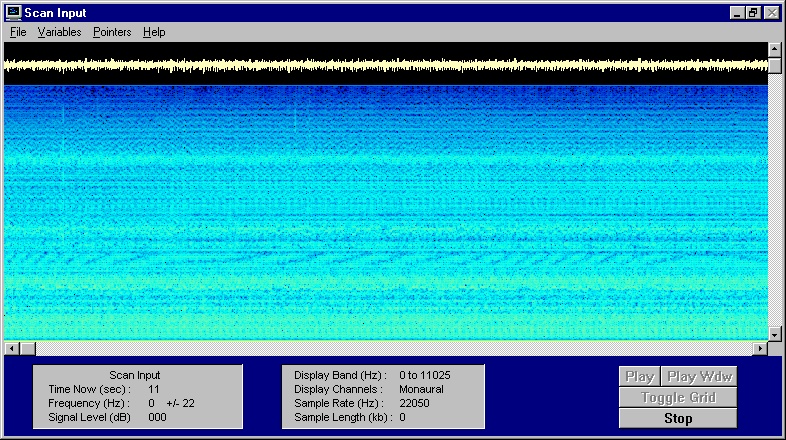
Task: Click the Toggle Grid button
Action: point(678,398)
